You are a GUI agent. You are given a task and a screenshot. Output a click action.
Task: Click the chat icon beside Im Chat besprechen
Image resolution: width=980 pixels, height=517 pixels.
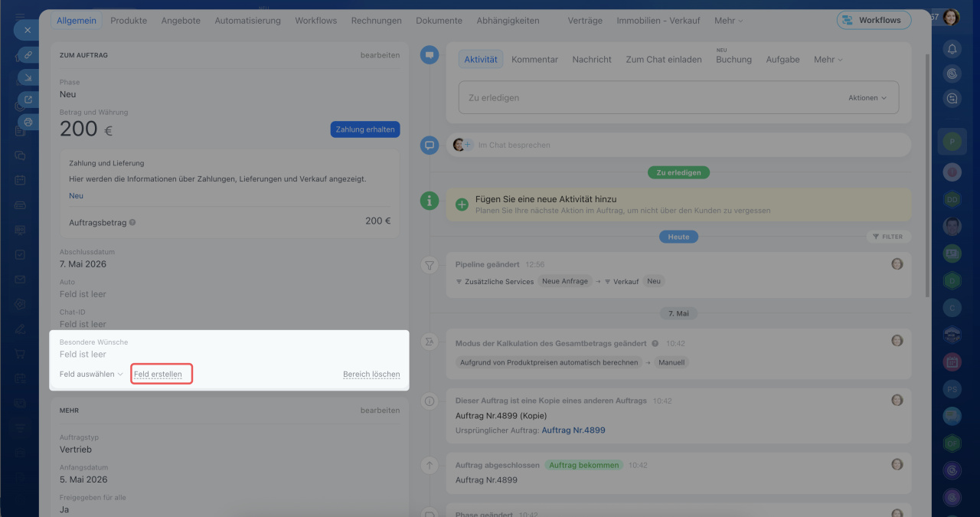coord(430,145)
